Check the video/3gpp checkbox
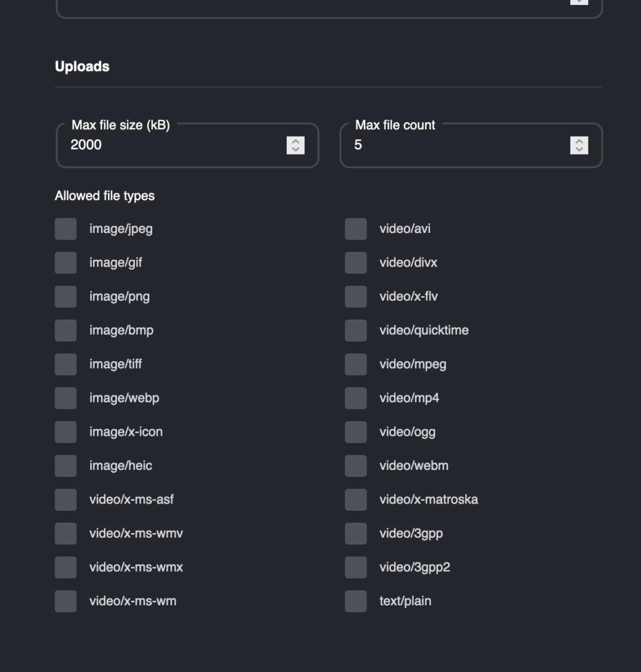641x672 pixels. coord(355,533)
